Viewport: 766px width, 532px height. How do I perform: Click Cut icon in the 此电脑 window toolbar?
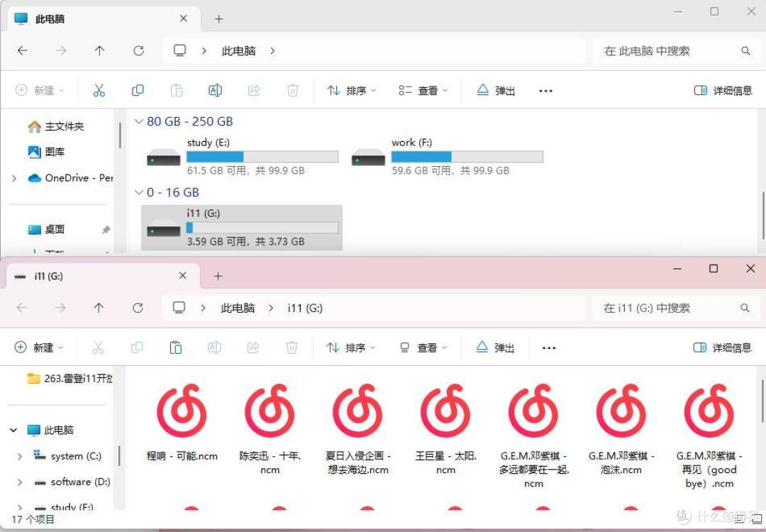[x=99, y=90]
